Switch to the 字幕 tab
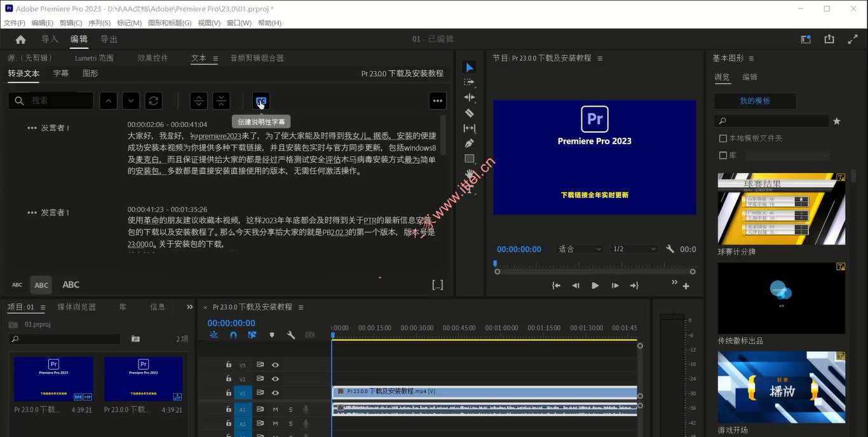This screenshot has width=868, height=437. 61,74
